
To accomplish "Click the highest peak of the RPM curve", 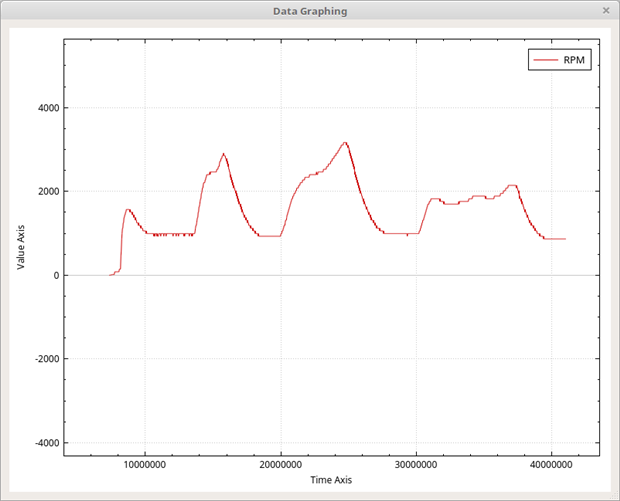I will [345, 142].
